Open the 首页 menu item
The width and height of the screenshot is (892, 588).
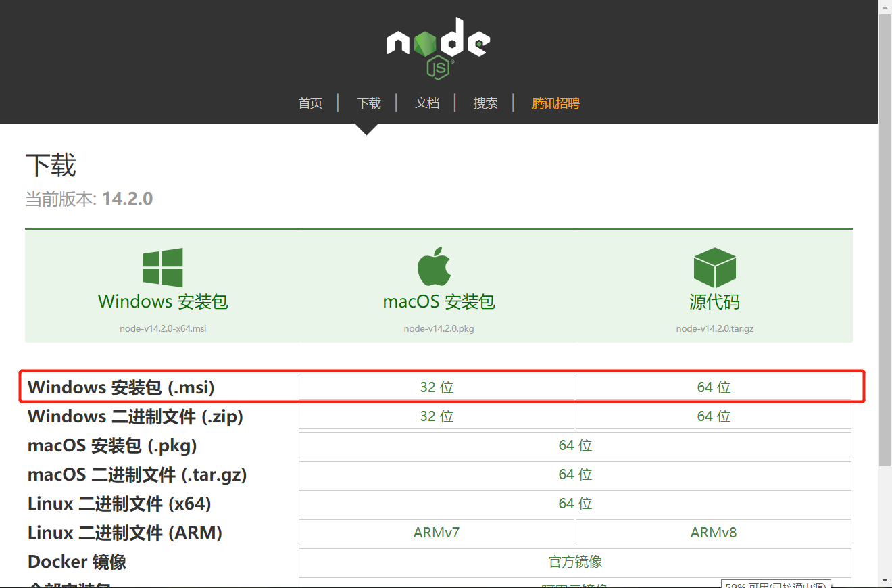310,103
